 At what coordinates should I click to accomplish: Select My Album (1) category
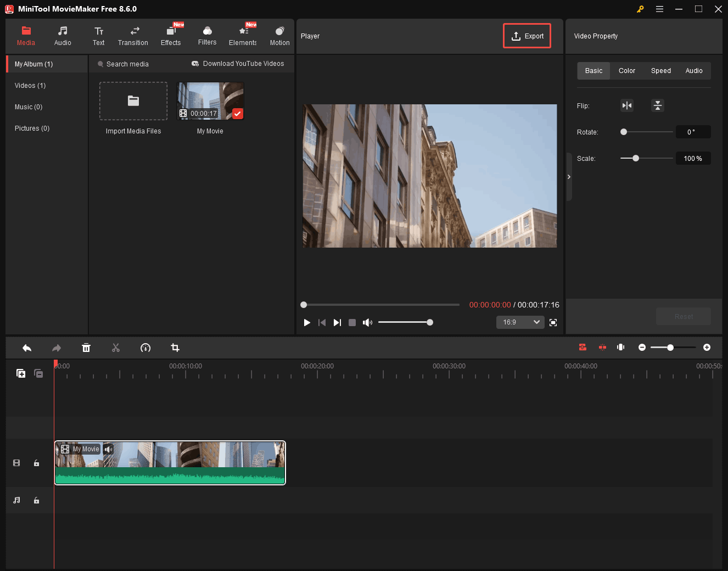tap(47, 64)
